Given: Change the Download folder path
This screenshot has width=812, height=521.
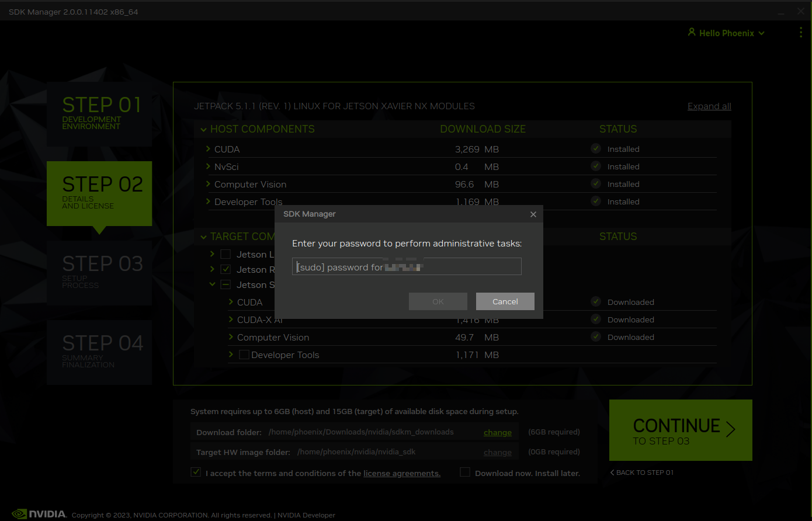Looking at the screenshot, I should click(498, 432).
